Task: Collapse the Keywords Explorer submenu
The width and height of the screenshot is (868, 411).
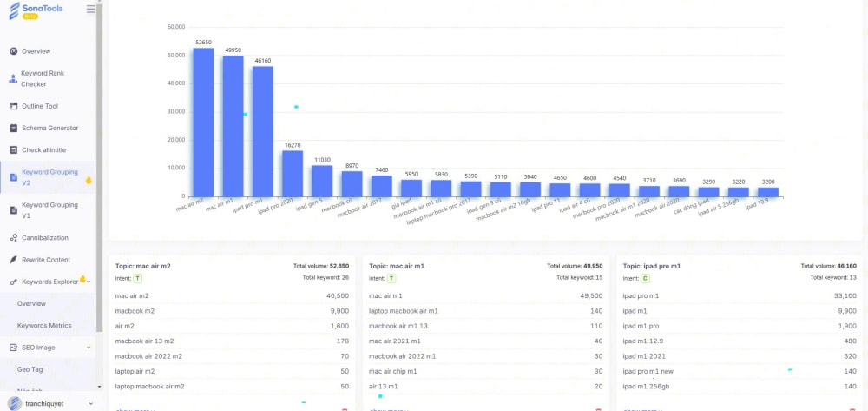Action: [x=89, y=282]
